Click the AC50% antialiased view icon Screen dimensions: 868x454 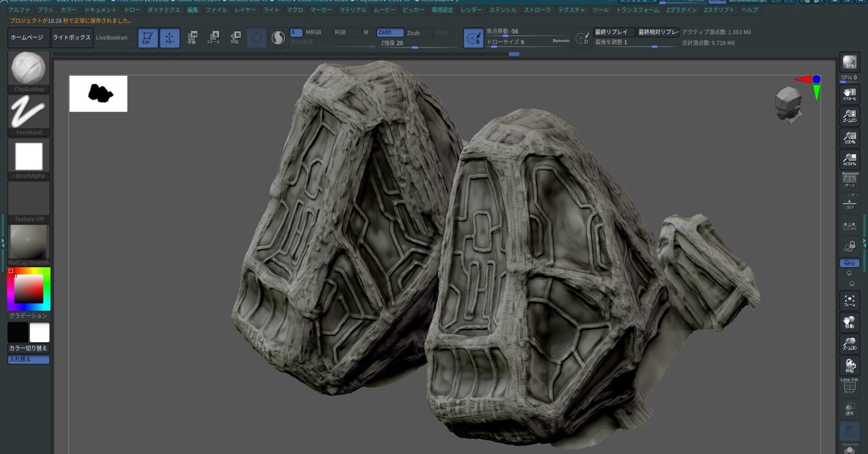(849, 160)
